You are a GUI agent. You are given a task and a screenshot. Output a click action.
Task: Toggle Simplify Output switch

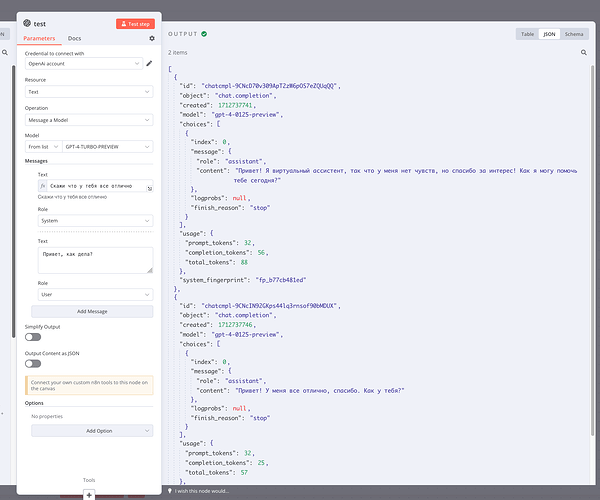(x=33, y=337)
